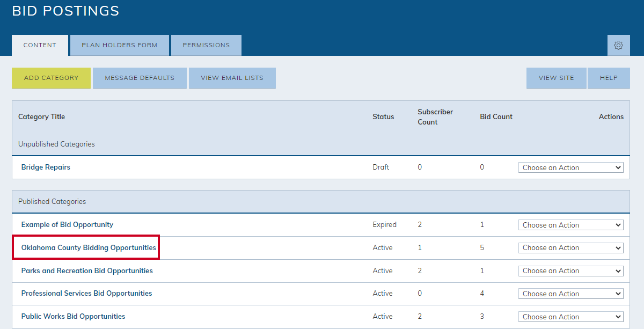Click the Draft status for Bridge Repairs
The height and width of the screenshot is (329, 644).
pos(380,167)
